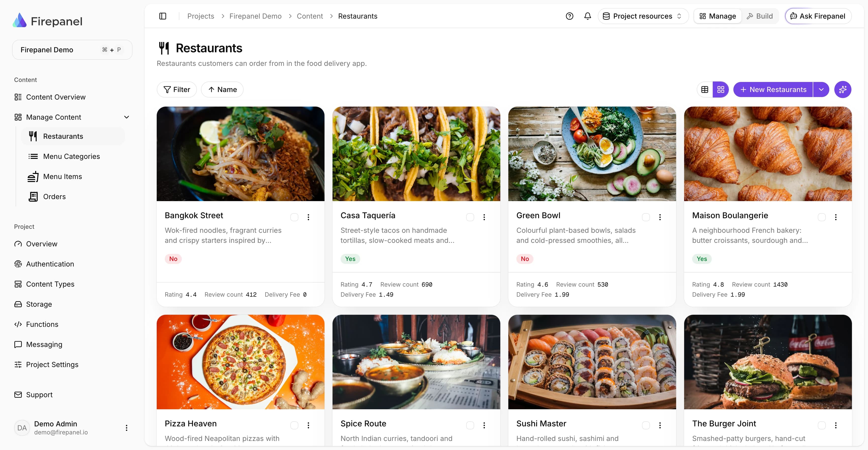This screenshot has height=450, width=868.
Task: Click the Filter button
Action: point(177,89)
